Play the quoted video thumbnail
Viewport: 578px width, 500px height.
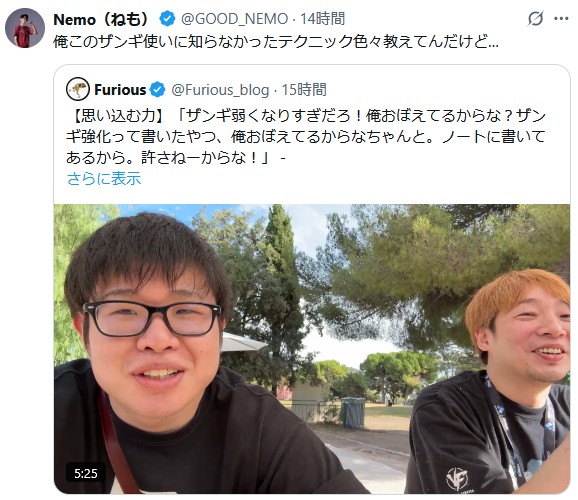coord(312,349)
